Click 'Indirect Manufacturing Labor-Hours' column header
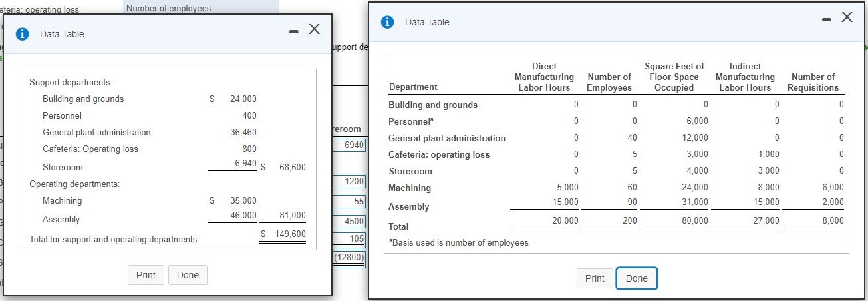The height and width of the screenshot is (301, 868). (x=745, y=77)
